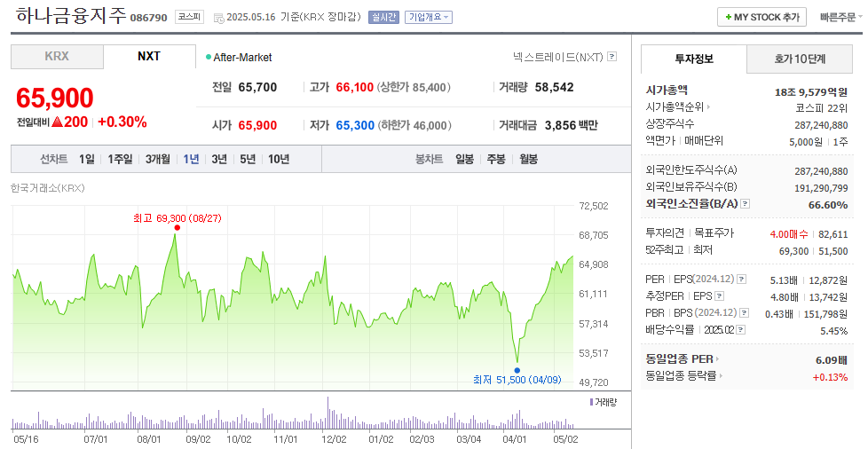Viewport: 868px width, 449px height.
Task: Switch to the NXT tab
Action: click(x=149, y=57)
